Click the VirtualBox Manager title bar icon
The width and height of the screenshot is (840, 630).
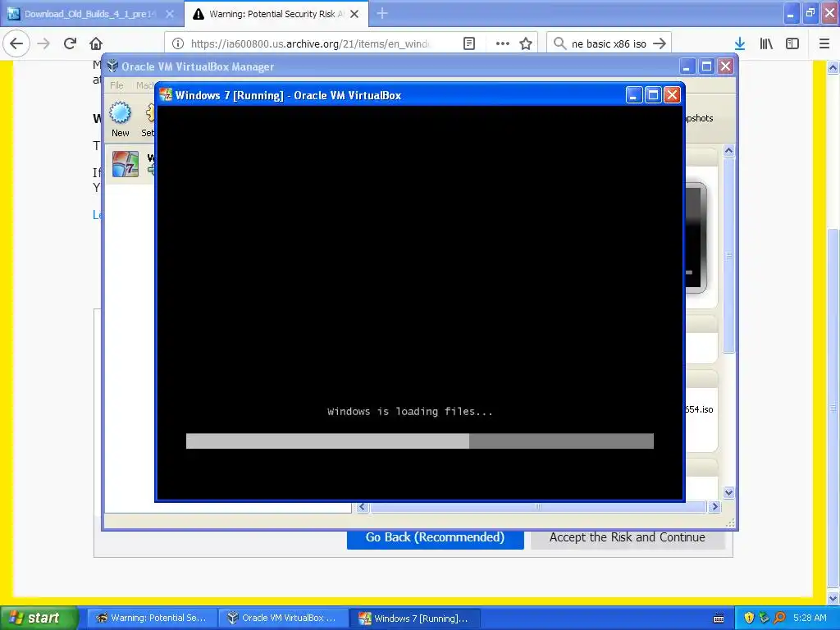point(112,66)
